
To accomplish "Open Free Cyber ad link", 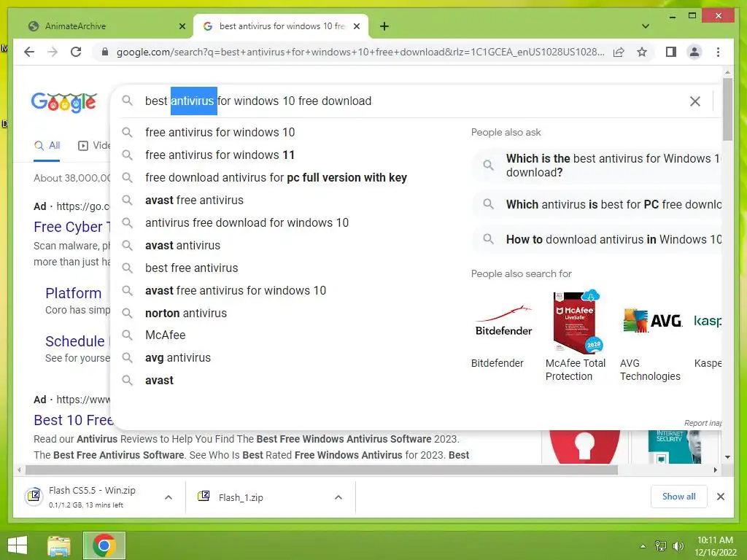I will (71, 227).
